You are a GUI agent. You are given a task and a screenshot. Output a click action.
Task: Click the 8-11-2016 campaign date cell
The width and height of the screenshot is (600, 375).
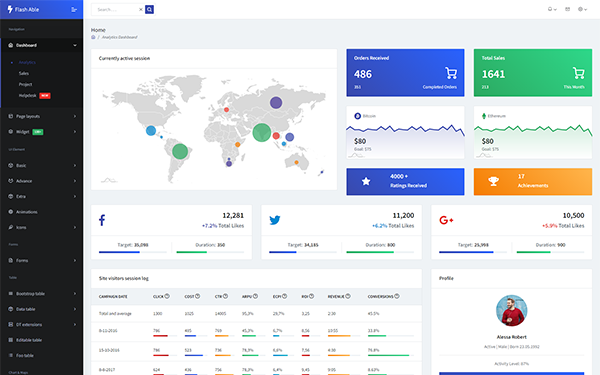(108, 331)
